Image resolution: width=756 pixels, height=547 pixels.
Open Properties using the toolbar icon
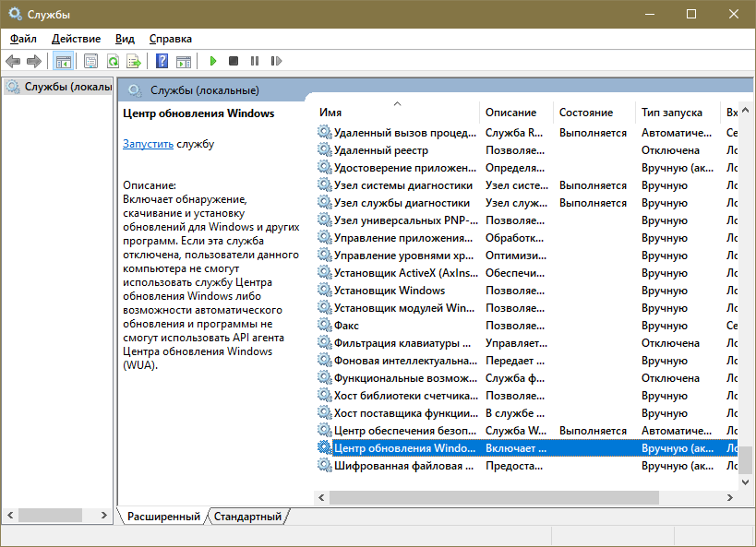(x=90, y=61)
